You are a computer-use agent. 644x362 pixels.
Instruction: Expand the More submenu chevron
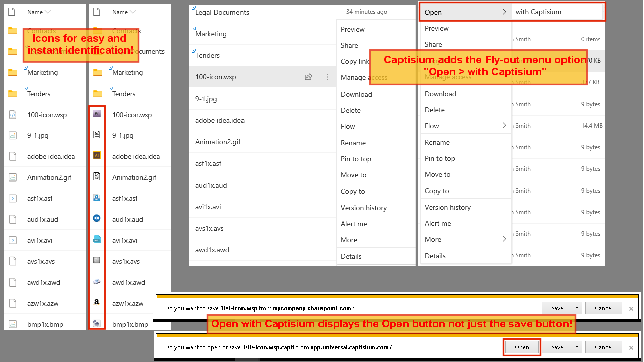[504, 239]
